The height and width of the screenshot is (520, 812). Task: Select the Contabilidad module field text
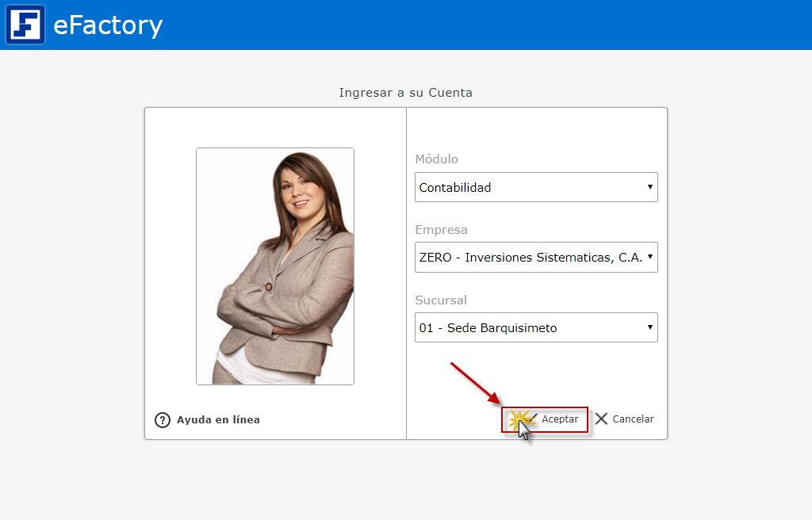point(455,188)
